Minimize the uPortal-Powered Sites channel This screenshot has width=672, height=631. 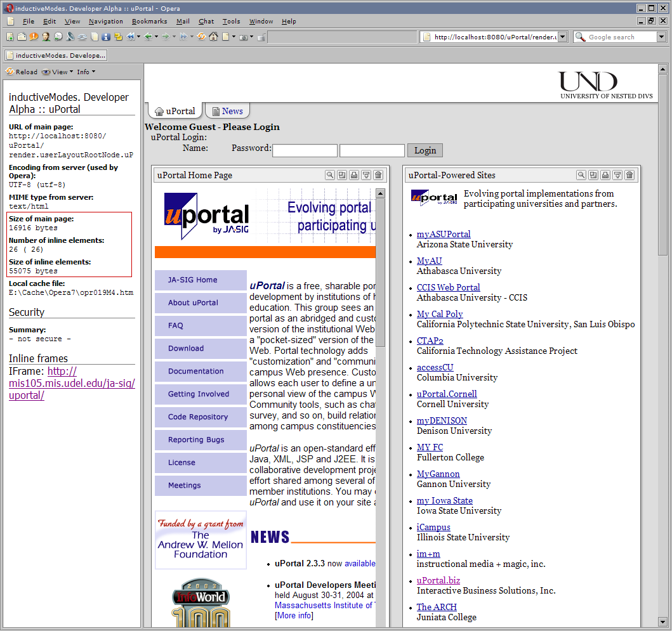point(617,175)
